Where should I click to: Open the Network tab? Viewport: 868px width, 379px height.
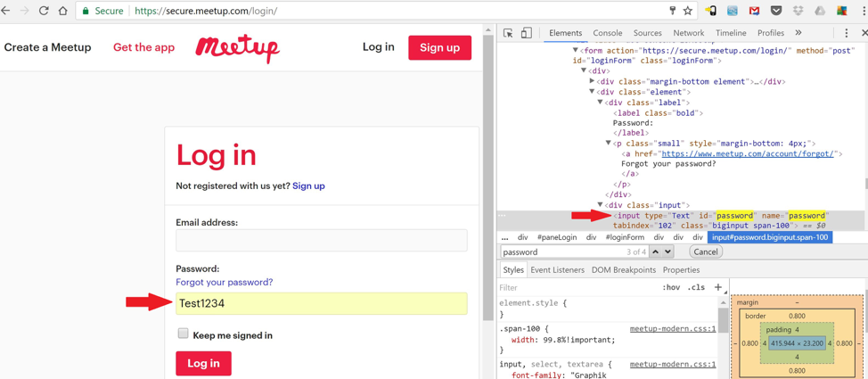point(689,33)
